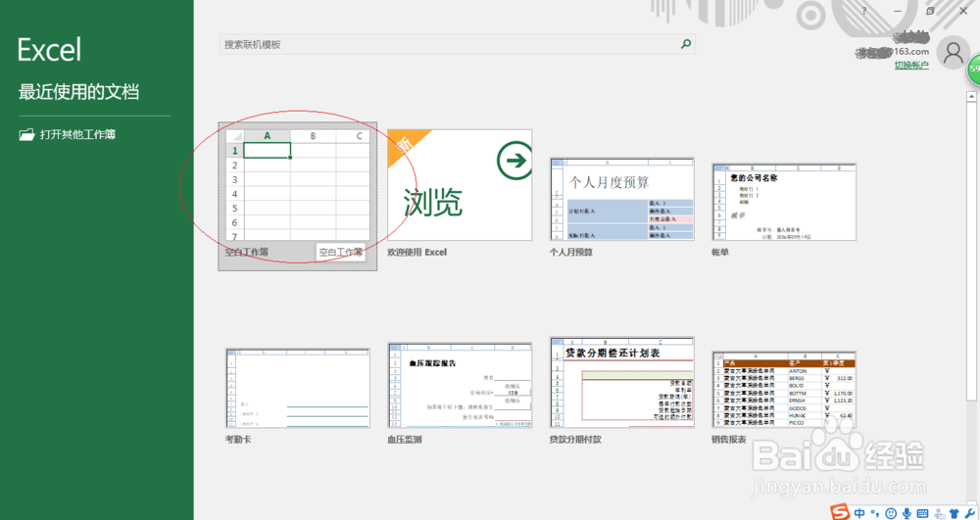Click the 考勤卡 caption text
Viewport: 980px width, 520px height.
238,440
